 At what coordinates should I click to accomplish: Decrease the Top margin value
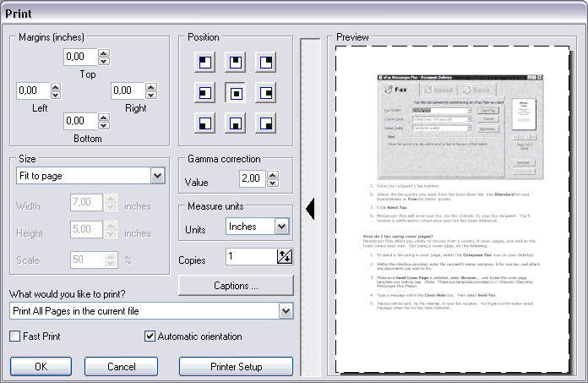104,61
